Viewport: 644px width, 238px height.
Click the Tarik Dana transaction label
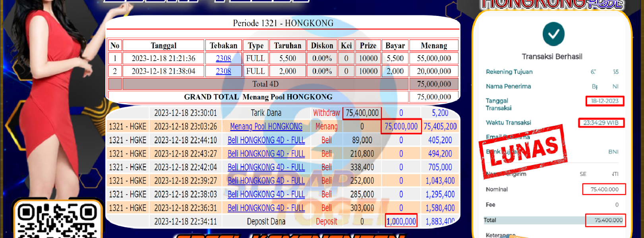pyautogui.click(x=266, y=113)
